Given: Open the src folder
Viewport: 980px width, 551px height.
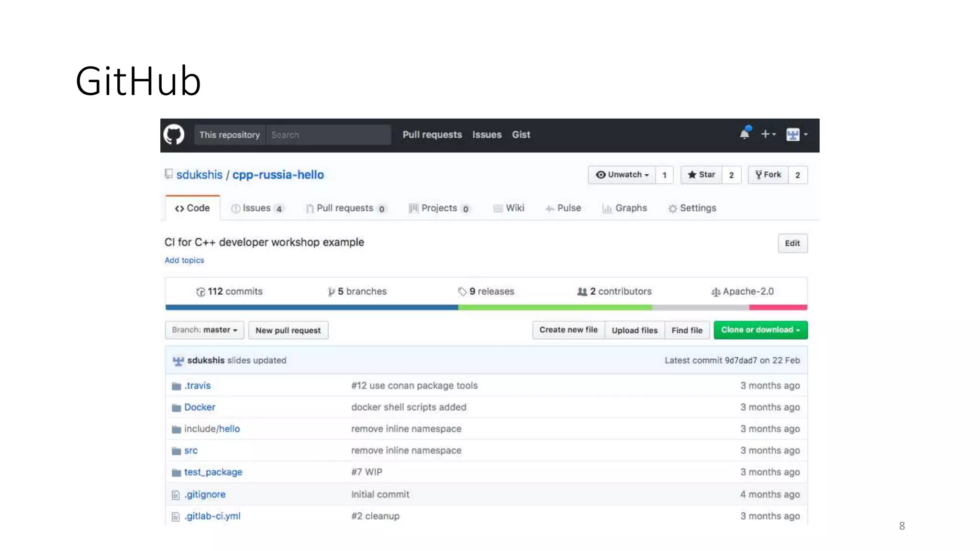Looking at the screenshot, I should pyautogui.click(x=191, y=451).
